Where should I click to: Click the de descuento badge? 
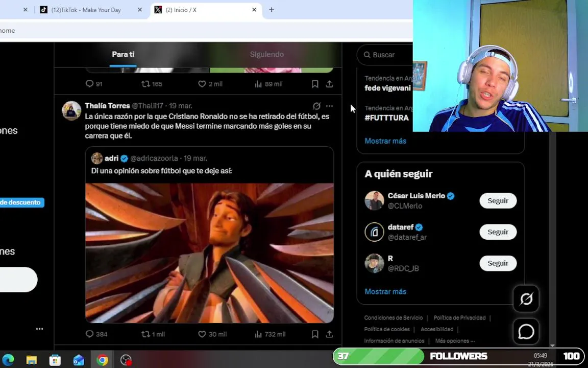[21, 202]
